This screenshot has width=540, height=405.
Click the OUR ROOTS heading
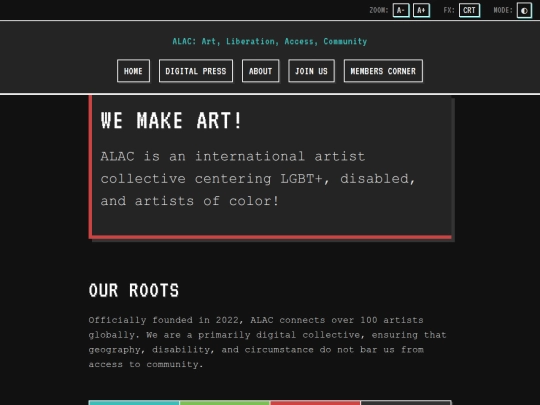coord(134,290)
